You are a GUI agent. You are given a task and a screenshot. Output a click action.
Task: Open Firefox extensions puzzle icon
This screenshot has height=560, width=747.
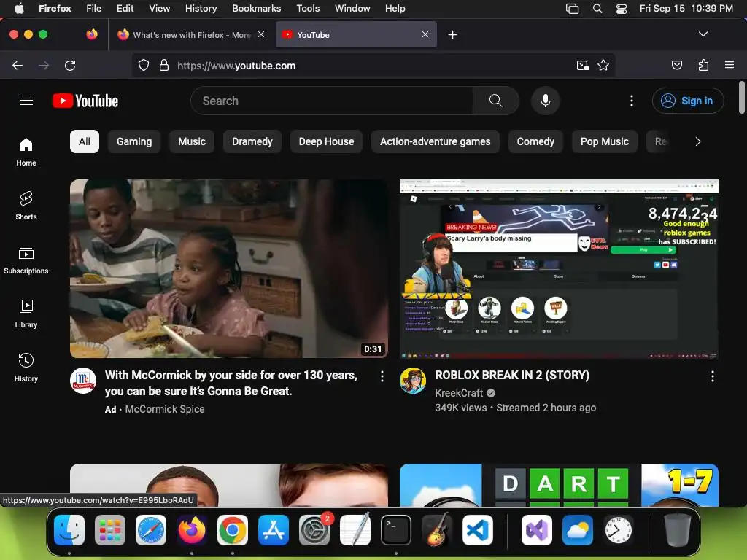coord(703,65)
